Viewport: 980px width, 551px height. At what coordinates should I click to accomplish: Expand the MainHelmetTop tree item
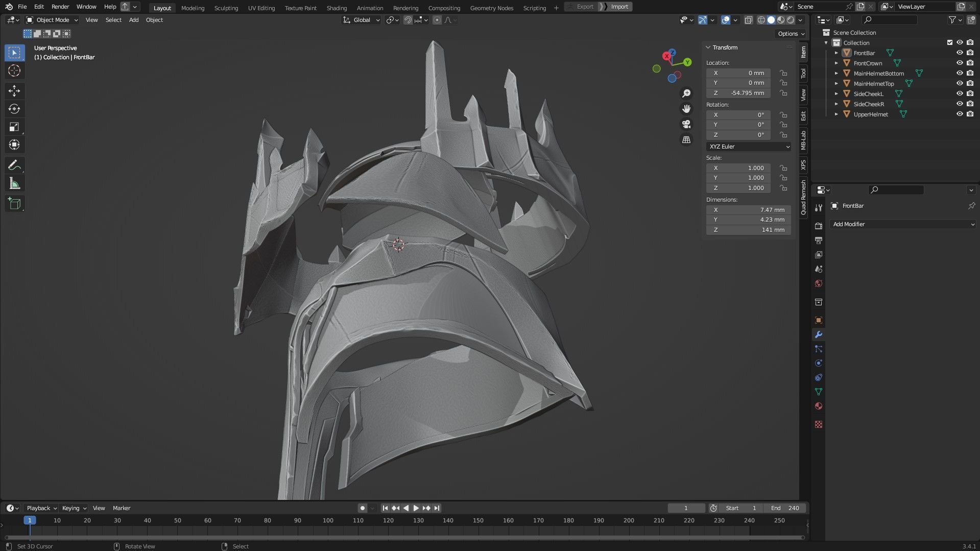point(836,84)
